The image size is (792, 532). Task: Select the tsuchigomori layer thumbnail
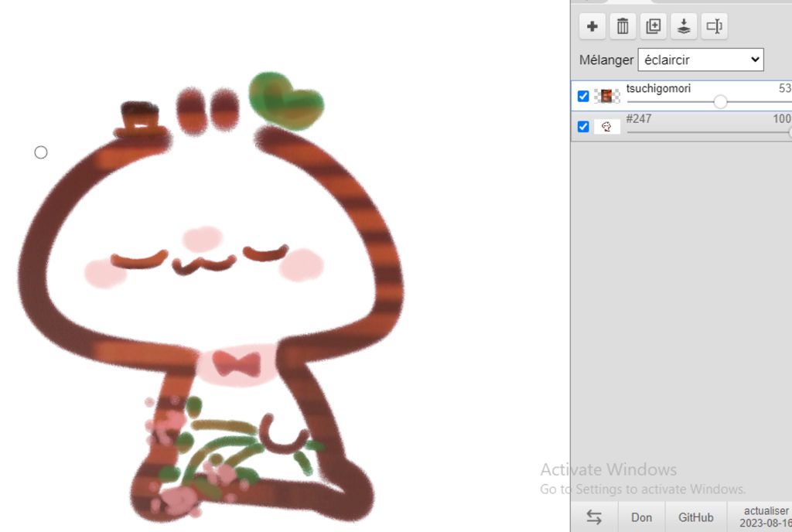click(606, 96)
